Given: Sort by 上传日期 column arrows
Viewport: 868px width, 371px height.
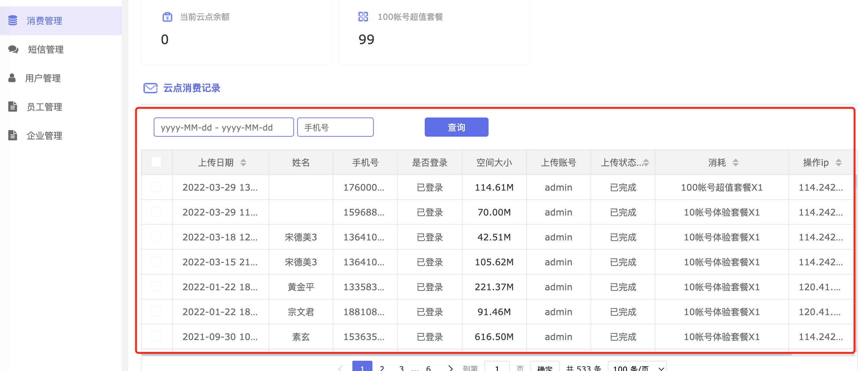Looking at the screenshot, I should [243, 163].
